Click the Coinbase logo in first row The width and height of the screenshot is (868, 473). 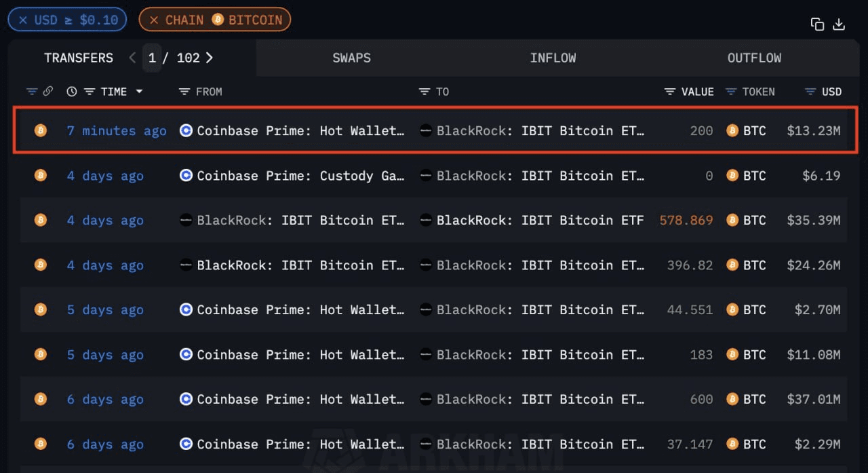tap(186, 130)
